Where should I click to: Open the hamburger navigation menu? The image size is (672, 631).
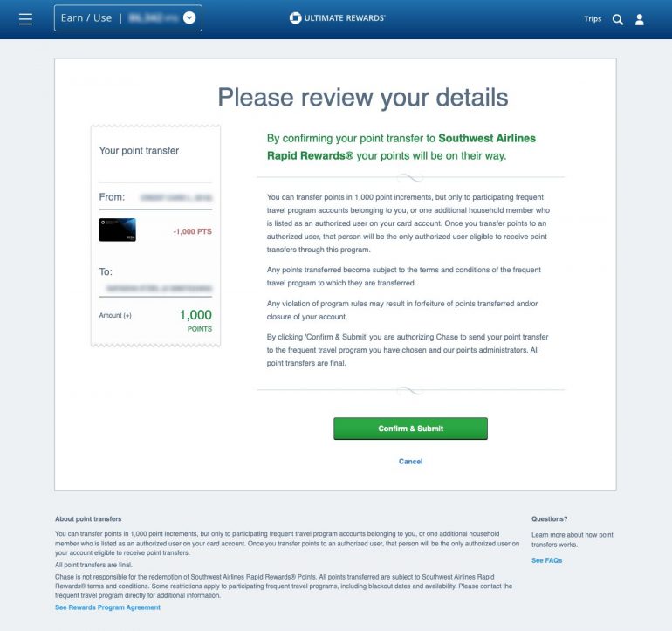(25, 18)
